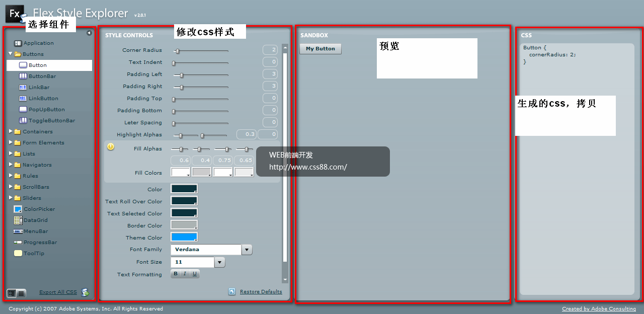The height and width of the screenshot is (314, 644).
Task: Expand the Sliders folder
Action: (11, 198)
